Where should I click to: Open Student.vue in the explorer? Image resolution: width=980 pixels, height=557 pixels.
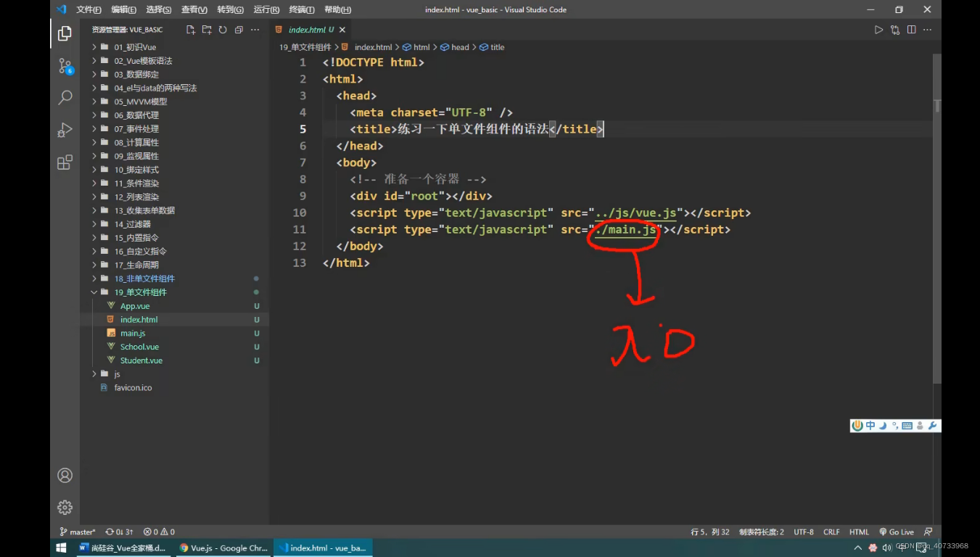pos(174,360)
